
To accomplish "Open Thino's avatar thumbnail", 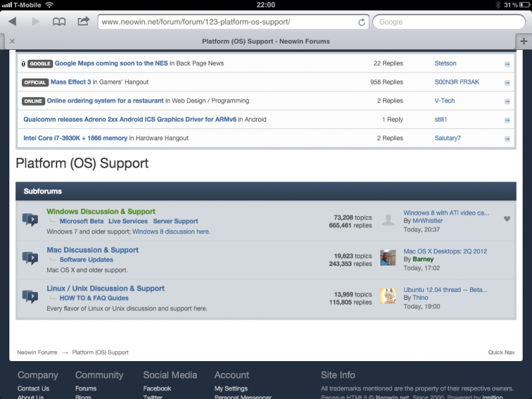I will point(388,296).
